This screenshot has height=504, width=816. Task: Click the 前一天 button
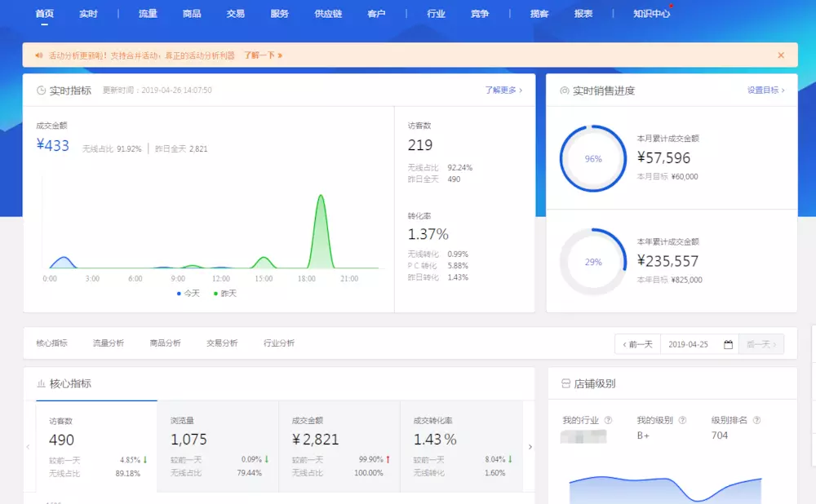637,344
